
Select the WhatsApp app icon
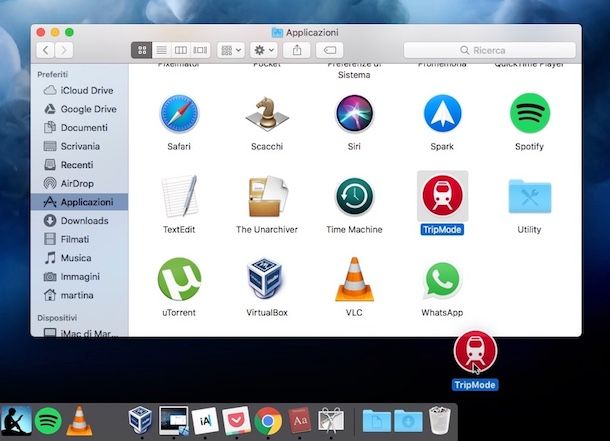click(x=442, y=280)
